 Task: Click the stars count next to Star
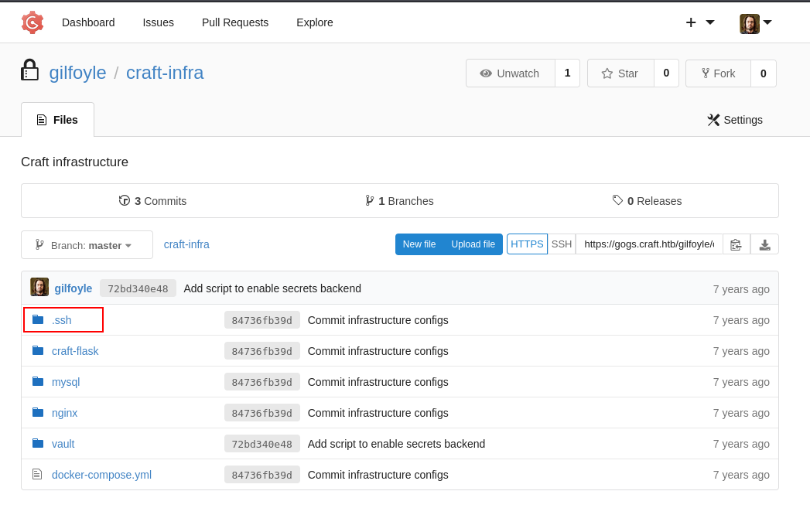(666, 73)
